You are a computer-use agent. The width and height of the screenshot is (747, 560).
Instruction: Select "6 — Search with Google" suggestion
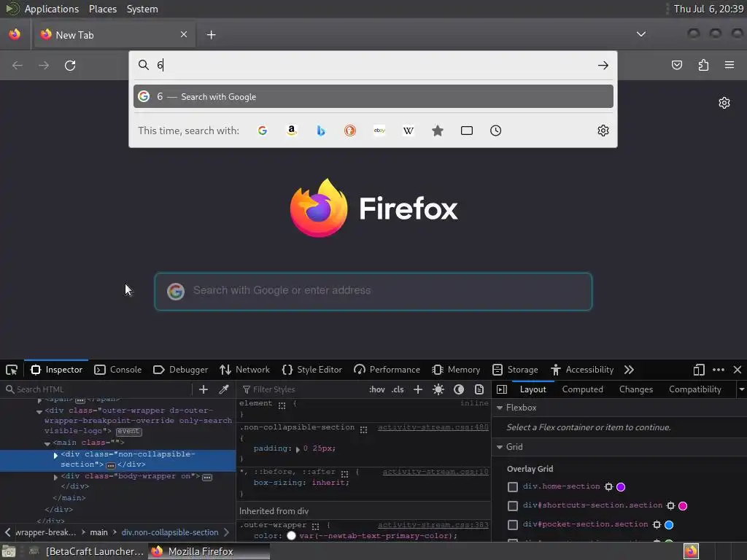click(373, 97)
